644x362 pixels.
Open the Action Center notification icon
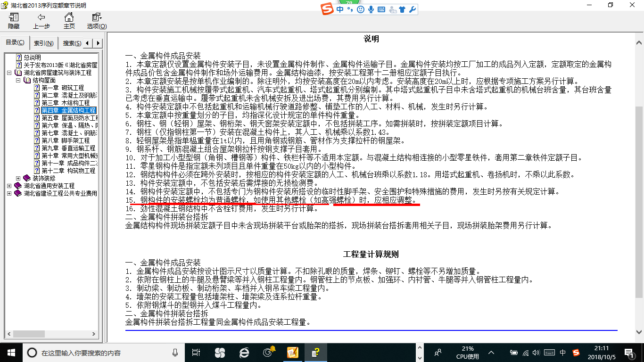click(x=629, y=353)
